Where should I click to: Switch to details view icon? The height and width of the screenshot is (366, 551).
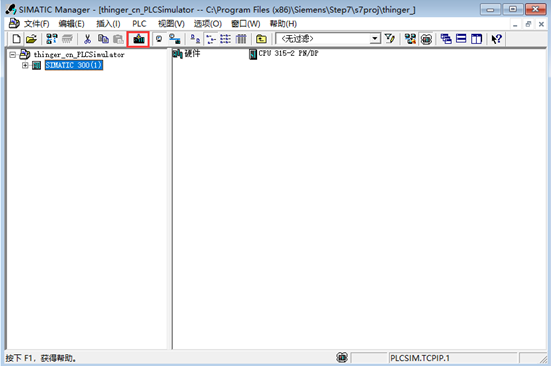241,39
